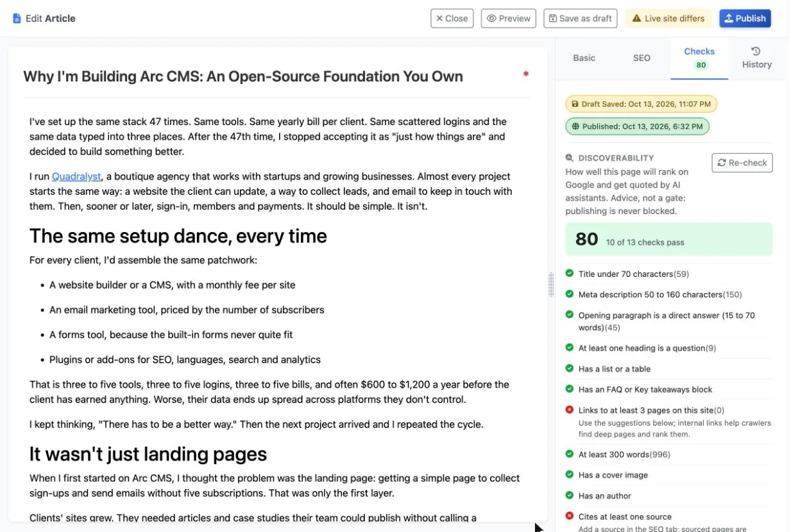Click the save icon in the Draft Saved badge
This screenshot has width=789, height=532.
[575, 104]
